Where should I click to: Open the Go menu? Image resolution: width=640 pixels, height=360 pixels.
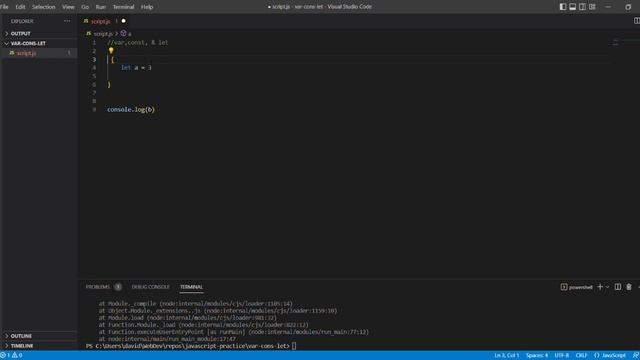pyautogui.click(x=85, y=7)
